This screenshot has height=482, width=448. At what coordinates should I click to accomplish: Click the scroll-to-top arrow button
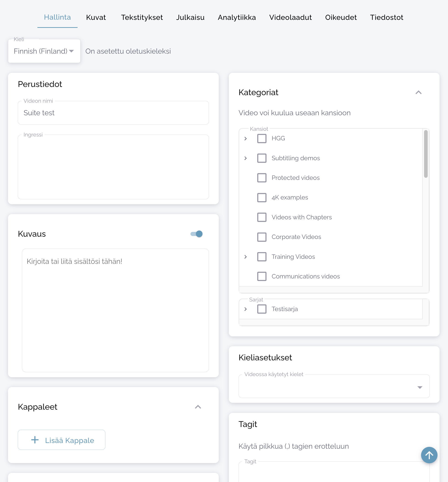coord(429,455)
